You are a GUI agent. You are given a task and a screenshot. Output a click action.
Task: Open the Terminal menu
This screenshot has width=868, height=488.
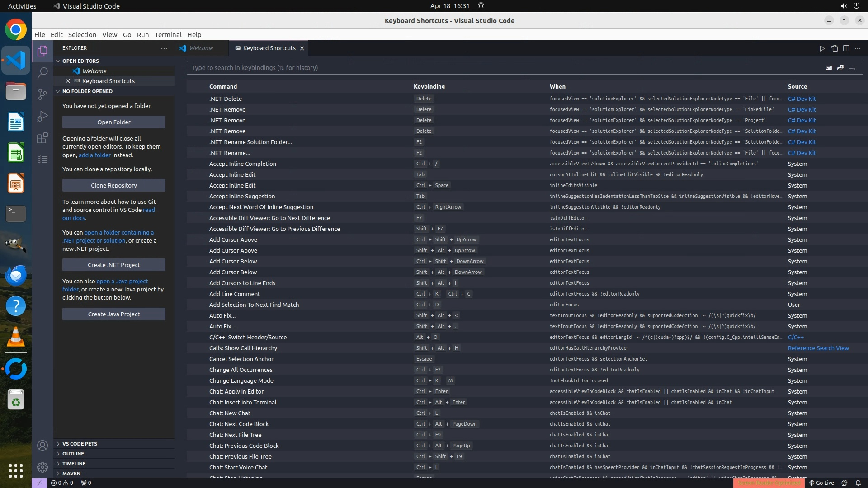tap(168, 35)
